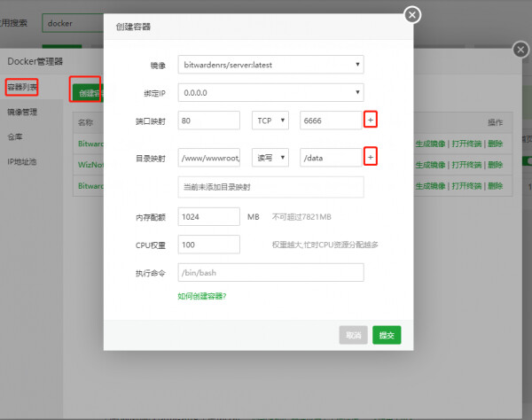Click the container port field showing 80
Image resolution: width=532 pixels, height=420 pixels.
(x=208, y=121)
